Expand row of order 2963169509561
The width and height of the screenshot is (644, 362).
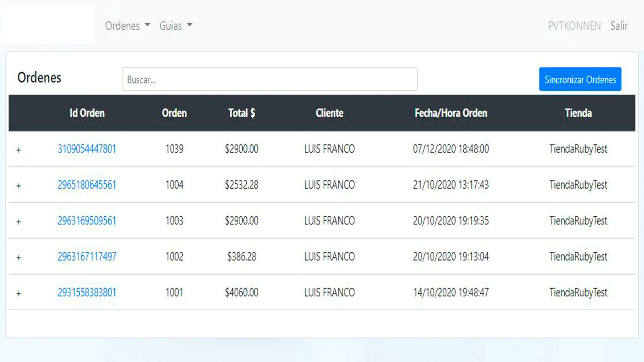pos(19,222)
